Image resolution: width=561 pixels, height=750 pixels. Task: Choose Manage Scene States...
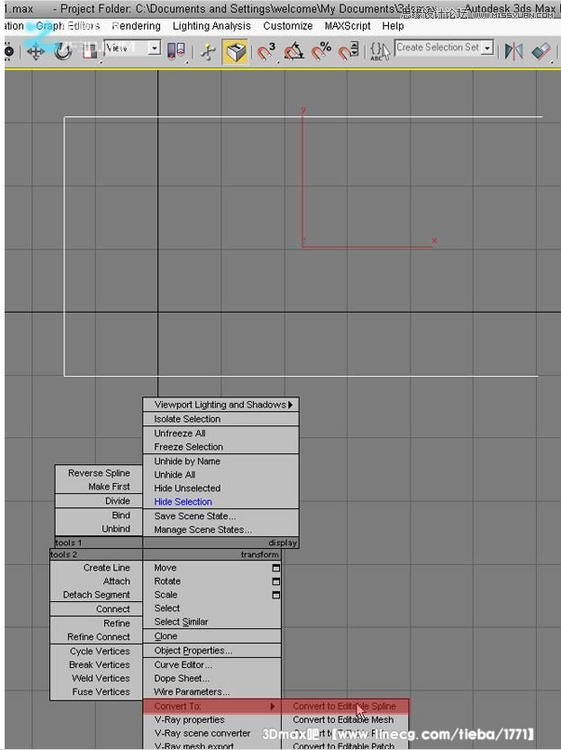pyautogui.click(x=221, y=529)
